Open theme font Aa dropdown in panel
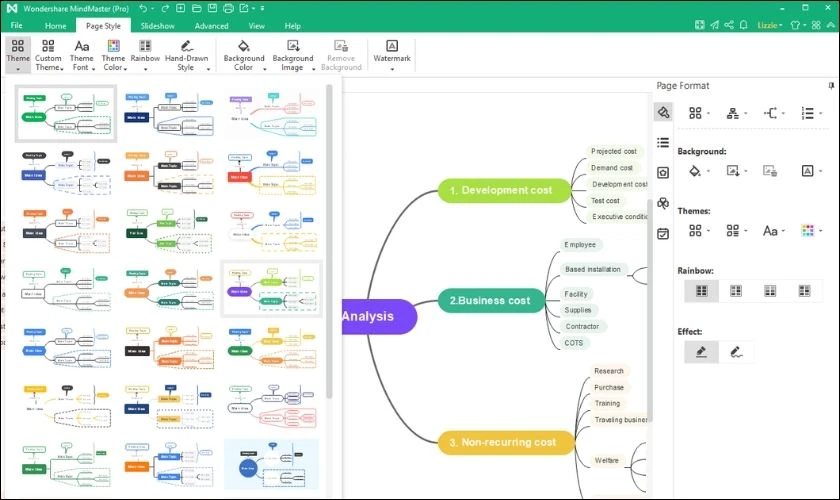 pyautogui.click(x=774, y=230)
